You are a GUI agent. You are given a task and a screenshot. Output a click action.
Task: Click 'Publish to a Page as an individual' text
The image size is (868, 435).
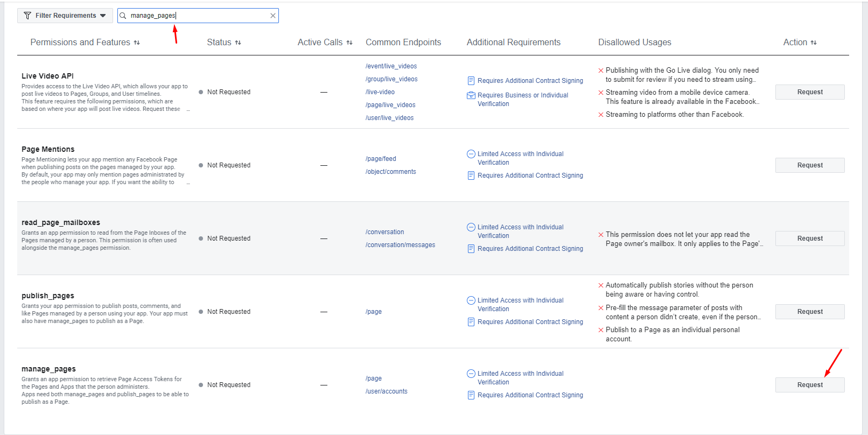[673, 334]
